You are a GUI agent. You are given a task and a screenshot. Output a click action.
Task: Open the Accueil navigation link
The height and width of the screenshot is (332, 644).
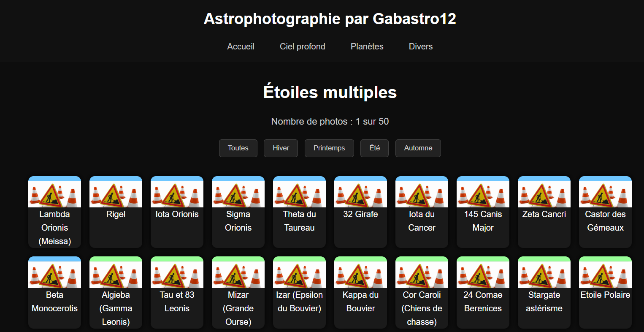tap(241, 46)
